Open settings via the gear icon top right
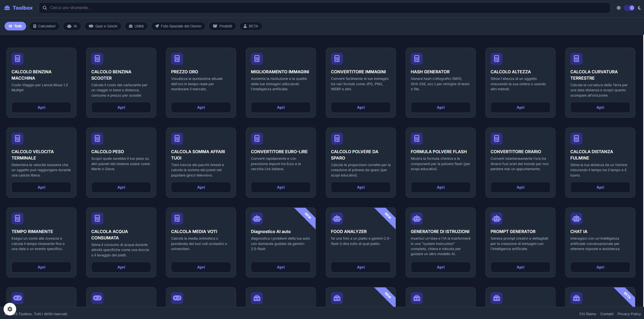Image resolution: width=644 pixels, height=319 pixels. [619, 8]
